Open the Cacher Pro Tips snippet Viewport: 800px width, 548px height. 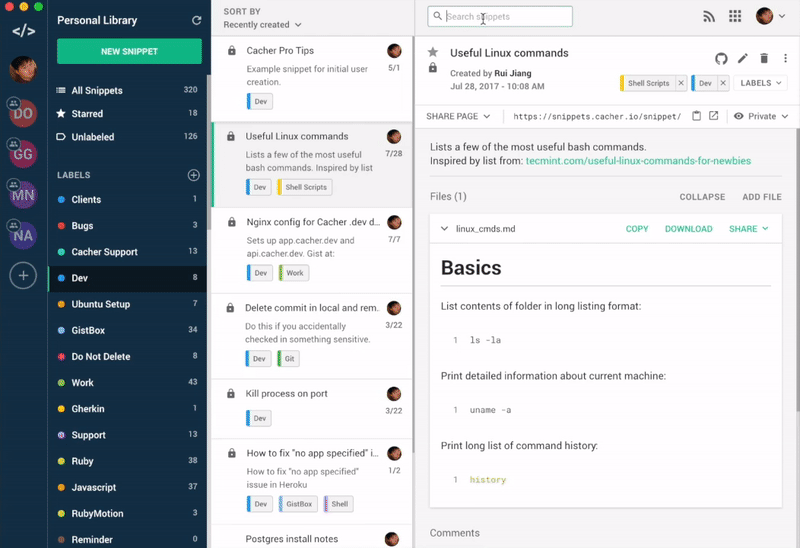(x=312, y=79)
